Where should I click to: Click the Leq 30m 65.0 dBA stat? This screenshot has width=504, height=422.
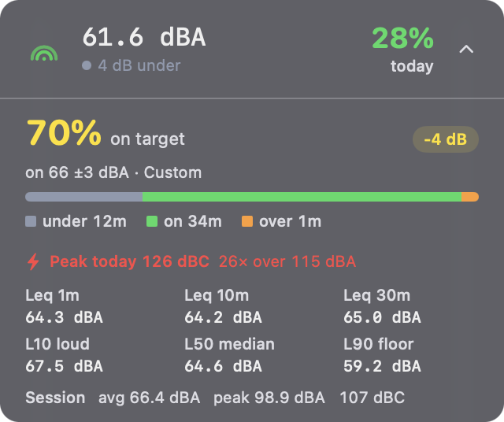coord(382,306)
